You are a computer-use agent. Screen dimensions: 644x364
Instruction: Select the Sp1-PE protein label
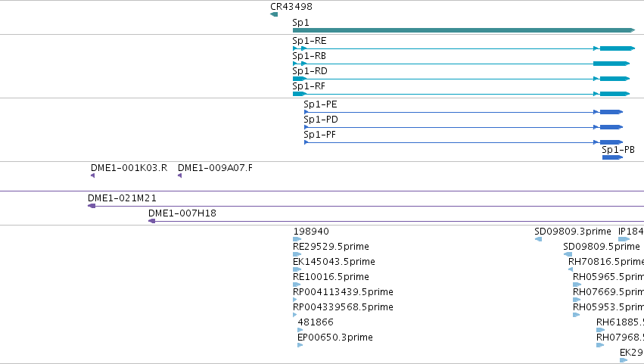[320, 104]
